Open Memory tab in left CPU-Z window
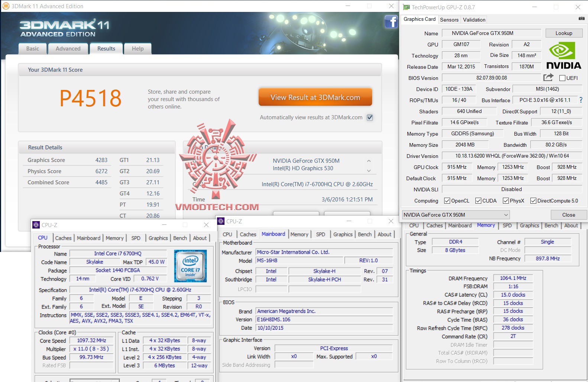This screenshot has height=382, width=588. [x=114, y=238]
